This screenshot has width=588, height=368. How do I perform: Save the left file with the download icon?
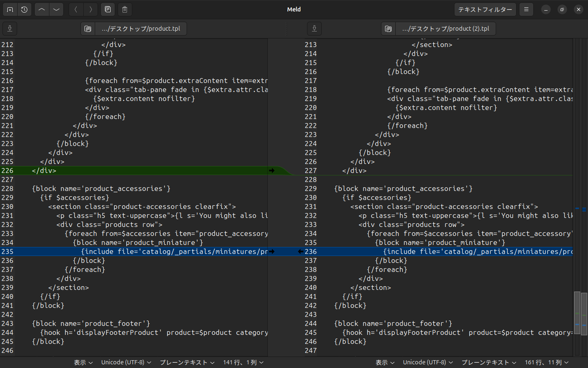point(10,29)
